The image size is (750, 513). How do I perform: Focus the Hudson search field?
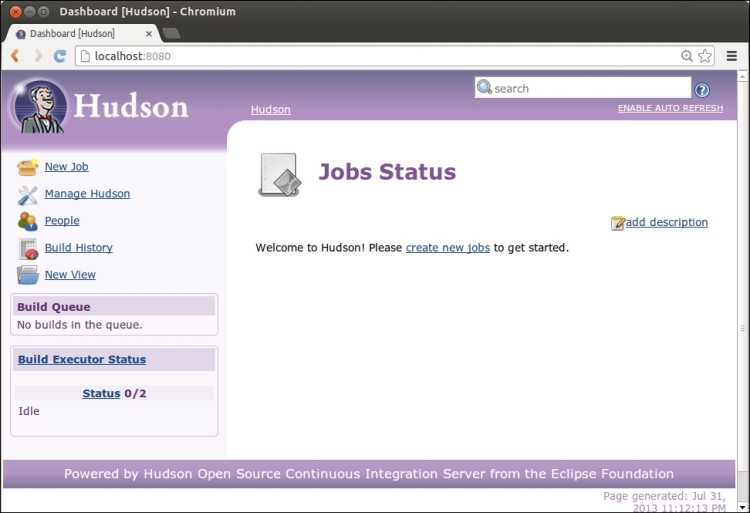point(583,87)
